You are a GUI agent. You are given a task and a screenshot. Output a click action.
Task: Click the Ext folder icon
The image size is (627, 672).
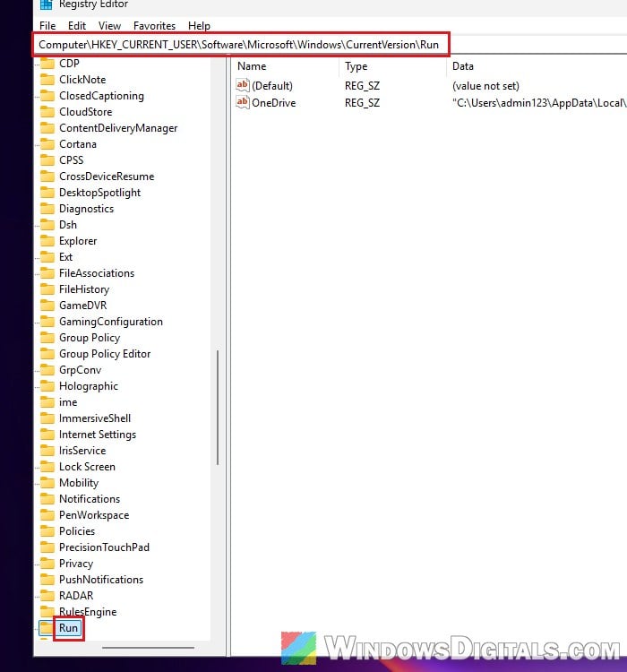[x=47, y=257]
